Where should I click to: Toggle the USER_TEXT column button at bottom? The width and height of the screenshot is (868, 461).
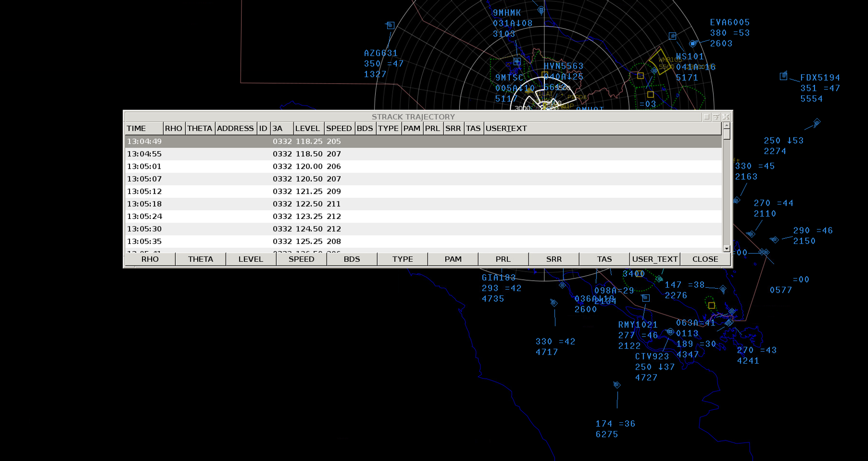[655, 259]
